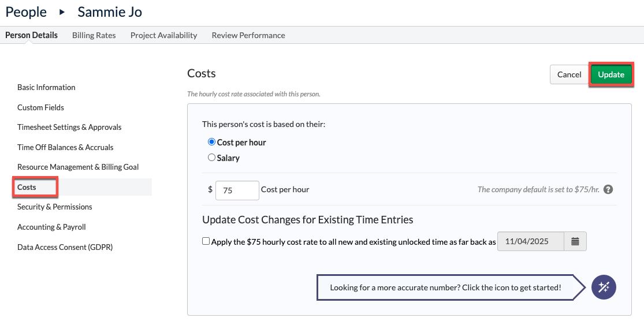Open the Custom Fields section
The width and height of the screenshot is (644, 329).
(x=40, y=107)
